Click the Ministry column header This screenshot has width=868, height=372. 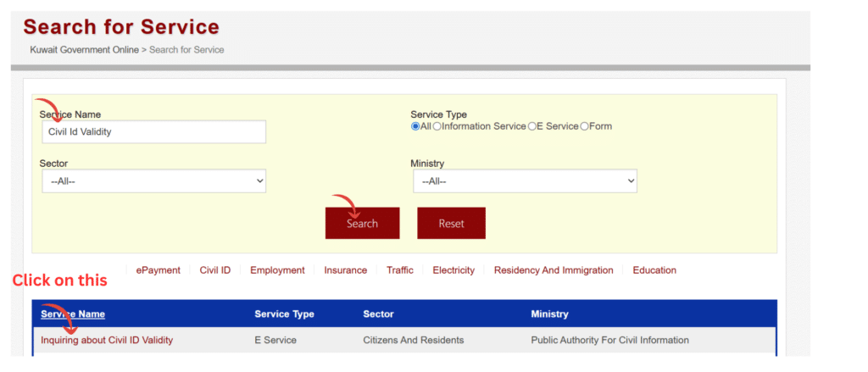click(x=549, y=314)
